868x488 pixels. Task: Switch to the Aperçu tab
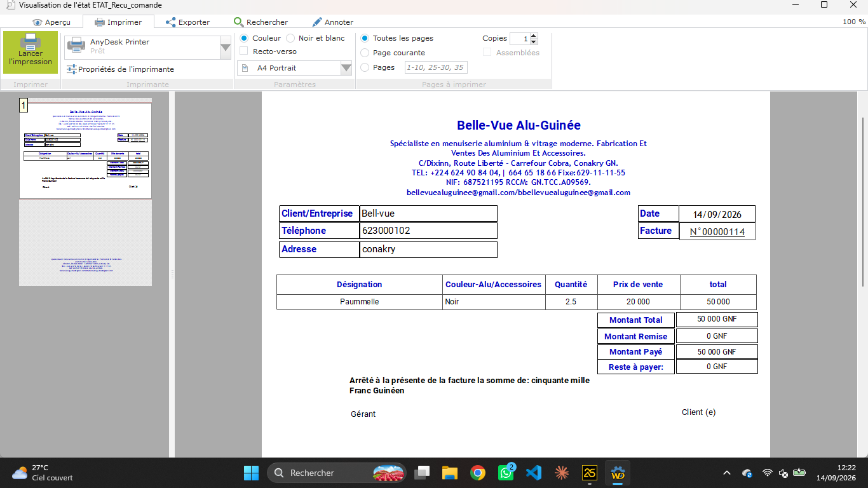(51, 22)
